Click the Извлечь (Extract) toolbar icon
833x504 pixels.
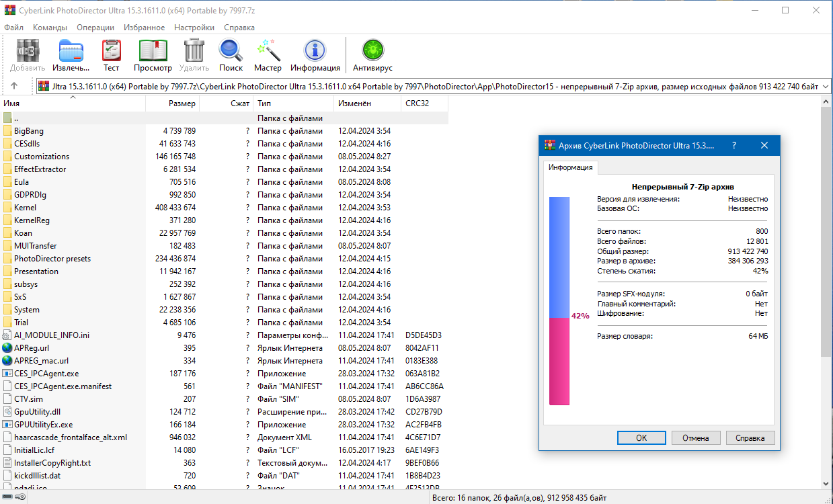click(x=71, y=50)
